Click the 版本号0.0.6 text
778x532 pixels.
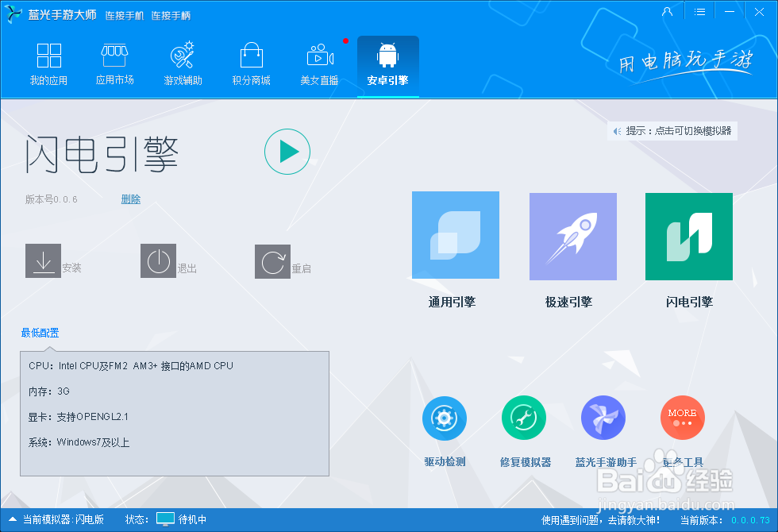[52, 199]
